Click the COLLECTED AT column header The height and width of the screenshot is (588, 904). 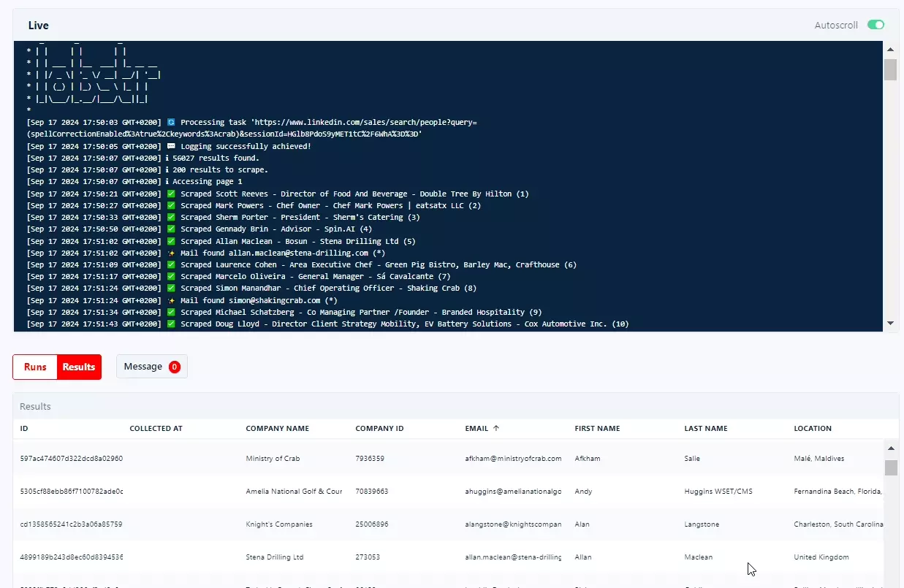tap(156, 429)
